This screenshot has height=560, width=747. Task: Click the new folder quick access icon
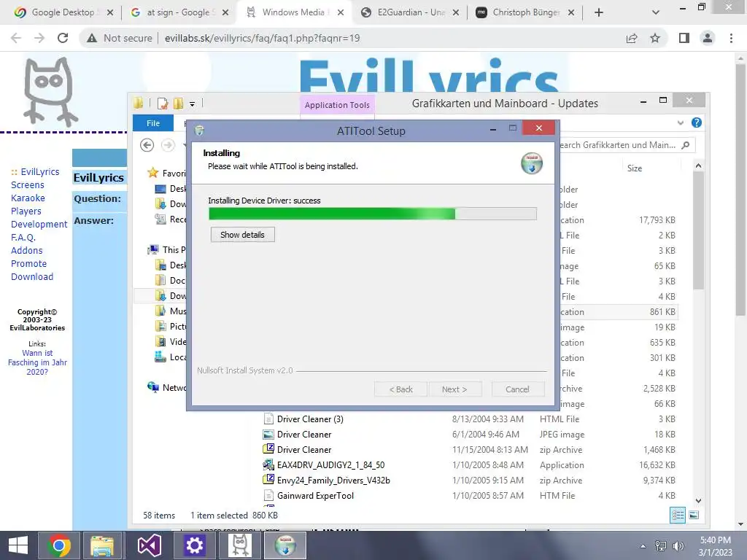click(179, 104)
